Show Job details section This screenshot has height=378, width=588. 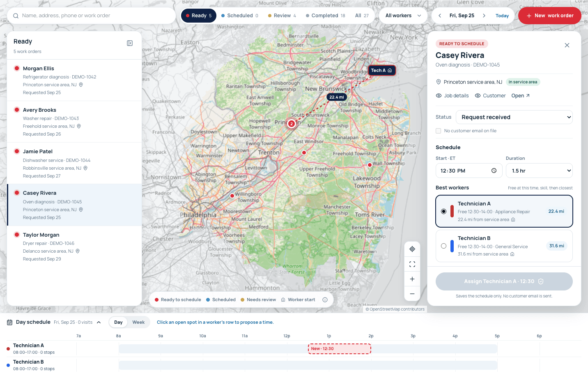tap(452, 96)
